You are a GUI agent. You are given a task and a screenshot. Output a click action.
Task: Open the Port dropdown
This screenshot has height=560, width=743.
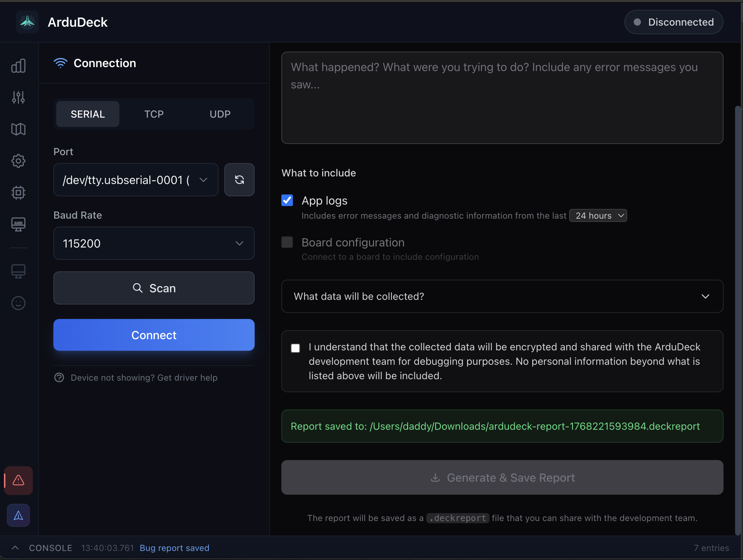pyautogui.click(x=136, y=180)
